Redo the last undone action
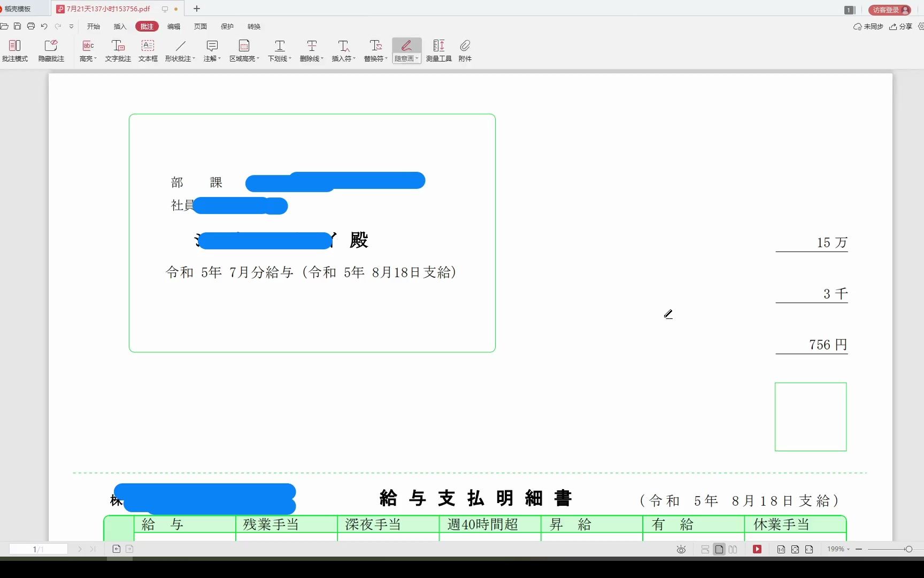 pyautogui.click(x=58, y=26)
